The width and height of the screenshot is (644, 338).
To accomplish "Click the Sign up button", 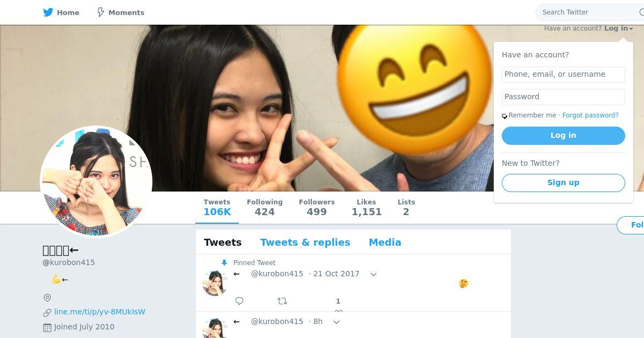I will (x=563, y=183).
